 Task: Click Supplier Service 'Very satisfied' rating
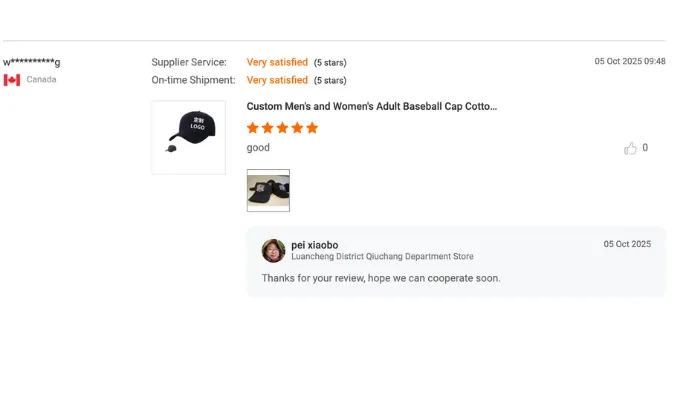point(277,62)
